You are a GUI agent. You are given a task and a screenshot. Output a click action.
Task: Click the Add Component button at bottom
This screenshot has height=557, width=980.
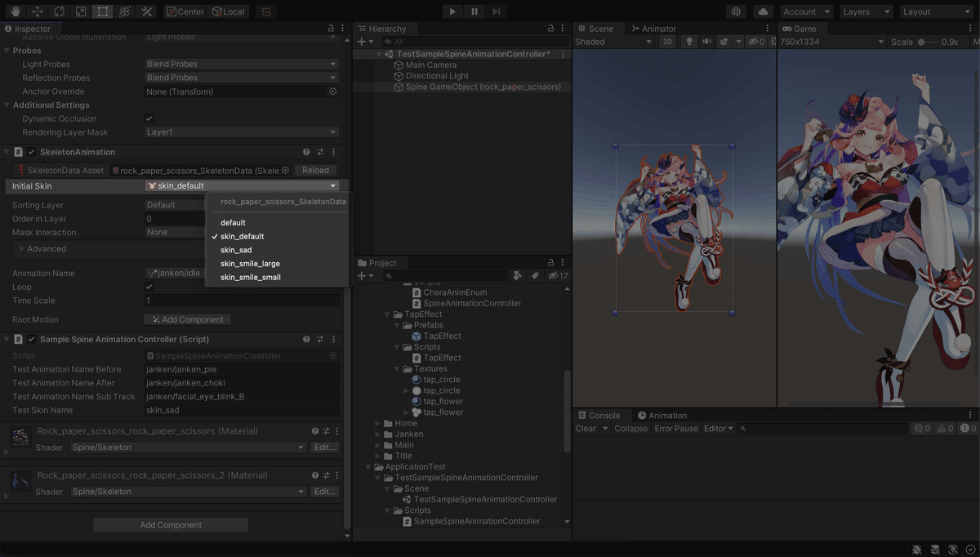coord(171,525)
